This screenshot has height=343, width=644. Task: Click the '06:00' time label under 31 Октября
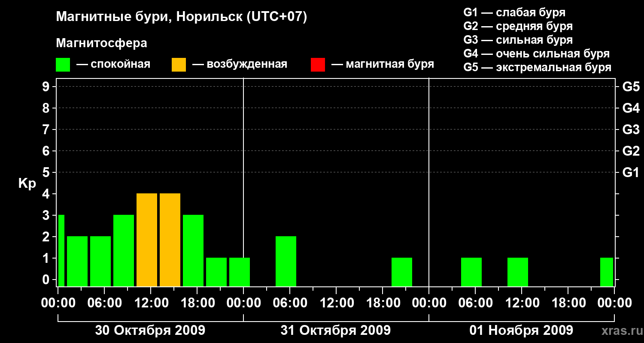point(290,303)
